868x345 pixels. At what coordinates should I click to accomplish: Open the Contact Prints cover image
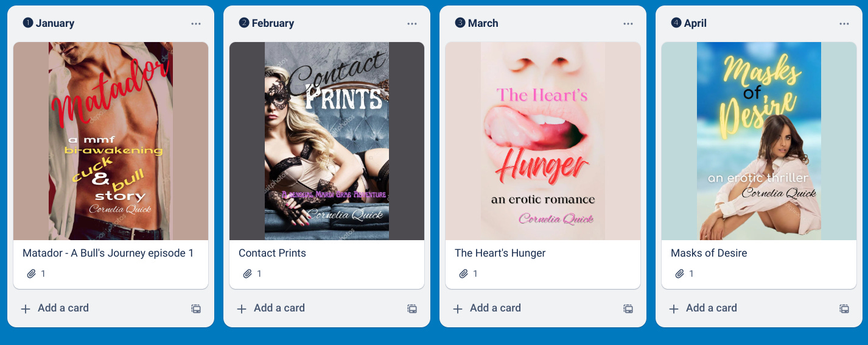(327, 141)
